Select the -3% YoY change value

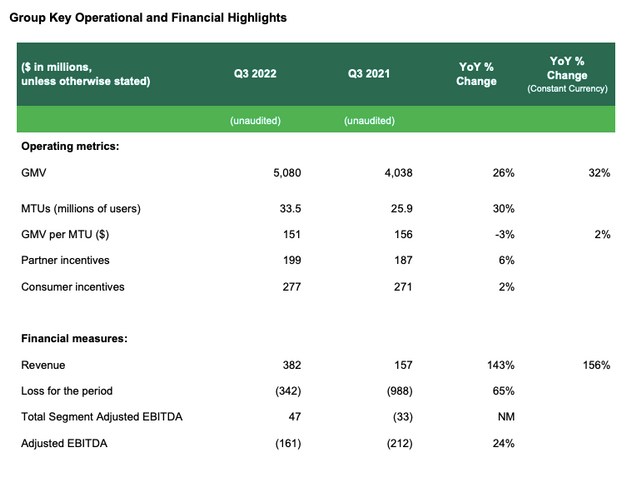coord(501,234)
